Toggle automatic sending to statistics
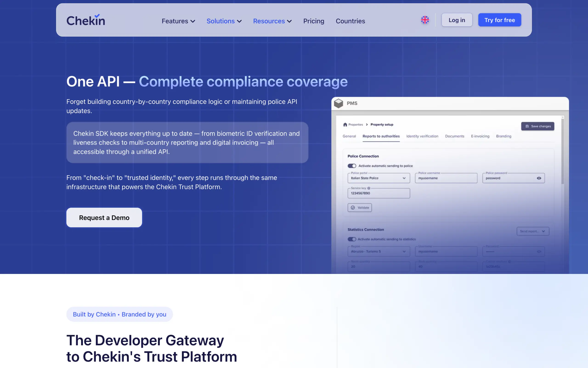The width and height of the screenshot is (588, 368). (x=352, y=239)
